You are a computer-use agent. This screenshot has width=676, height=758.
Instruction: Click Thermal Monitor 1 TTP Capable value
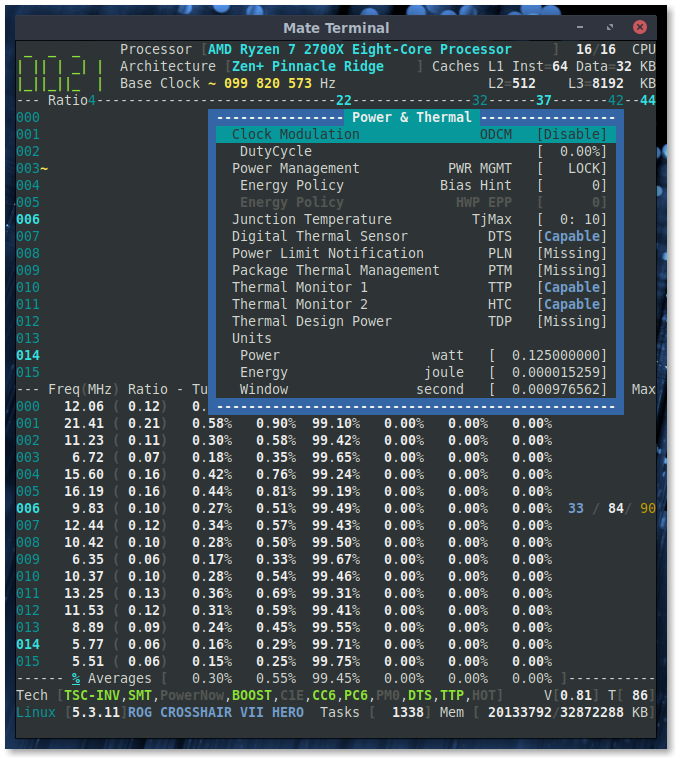(x=572, y=287)
